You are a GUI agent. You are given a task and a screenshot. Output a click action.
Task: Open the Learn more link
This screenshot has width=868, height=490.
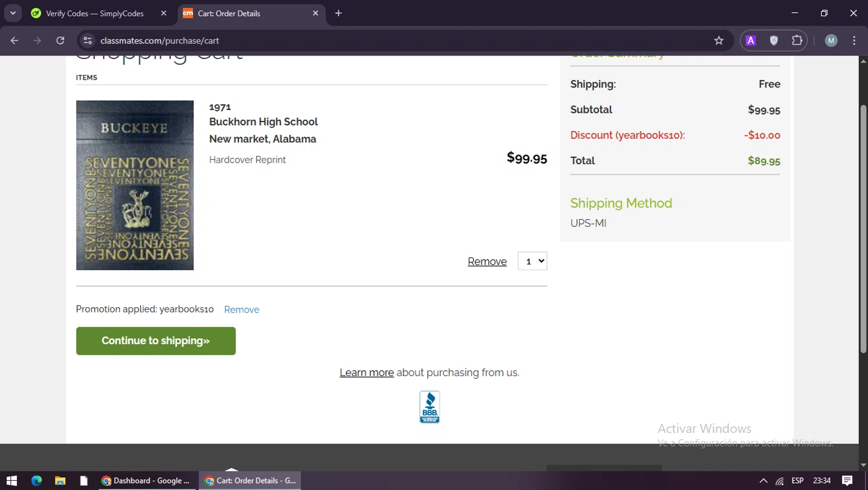point(366,373)
